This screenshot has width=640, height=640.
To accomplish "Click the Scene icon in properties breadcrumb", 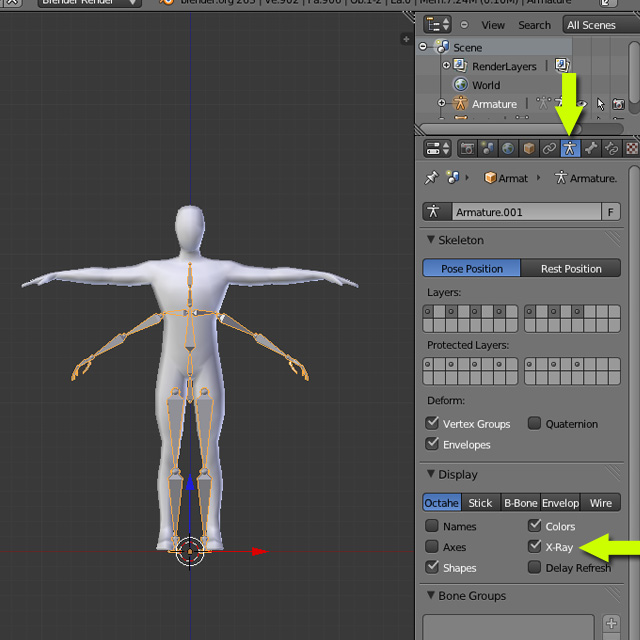I will 453,178.
